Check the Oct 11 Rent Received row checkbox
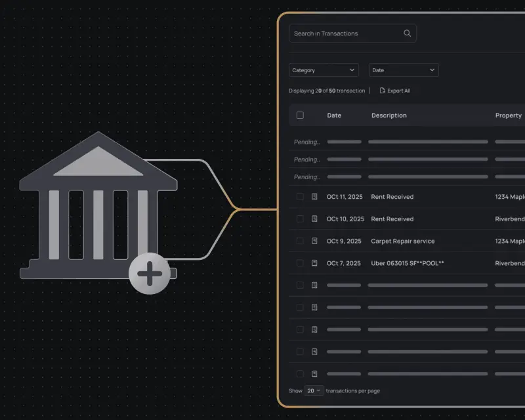The width and height of the screenshot is (525, 420). point(299,196)
